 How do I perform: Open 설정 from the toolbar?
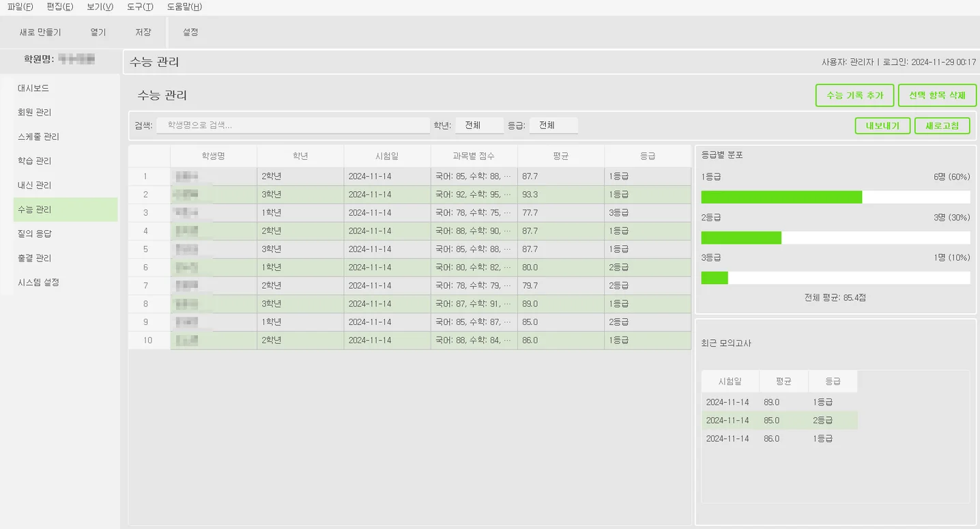[x=190, y=32]
